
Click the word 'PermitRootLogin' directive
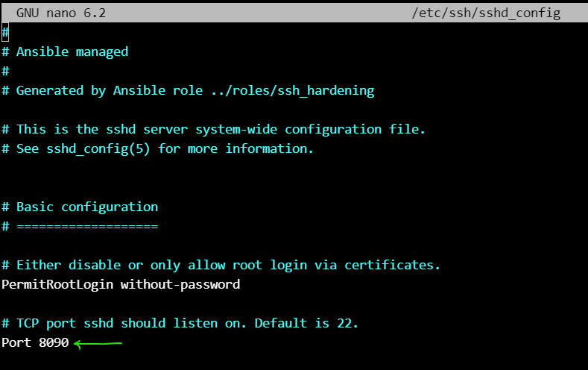57,285
